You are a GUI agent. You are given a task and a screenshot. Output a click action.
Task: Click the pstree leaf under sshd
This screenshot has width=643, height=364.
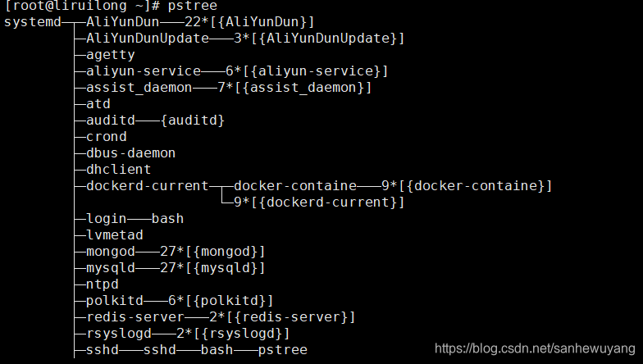click(x=282, y=350)
